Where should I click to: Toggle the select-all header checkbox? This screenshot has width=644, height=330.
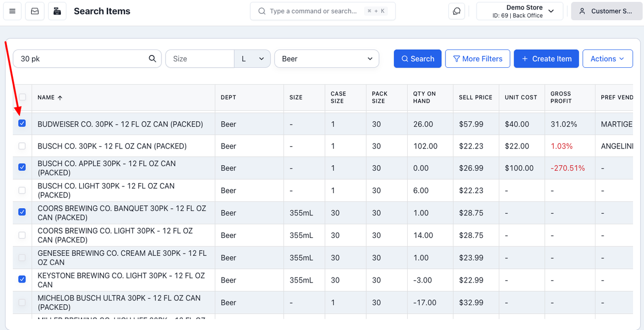[22, 97]
